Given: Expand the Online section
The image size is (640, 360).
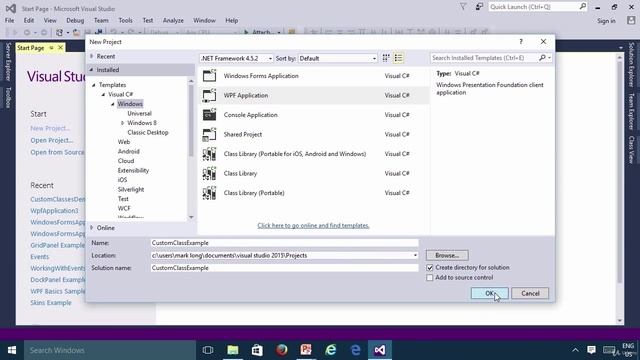Looking at the screenshot, I should 92,228.
